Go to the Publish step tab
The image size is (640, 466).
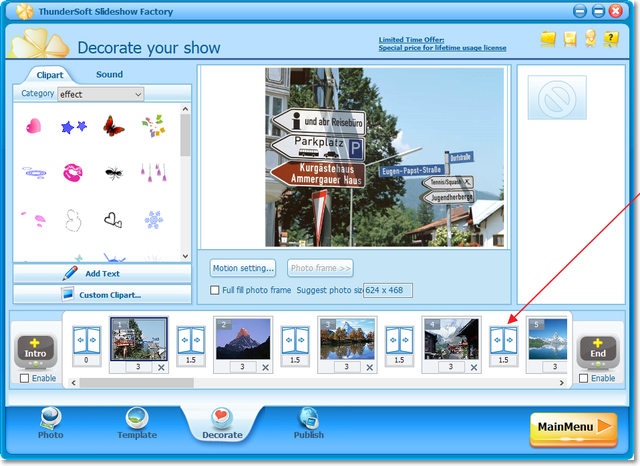pyautogui.click(x=308, y=423)
